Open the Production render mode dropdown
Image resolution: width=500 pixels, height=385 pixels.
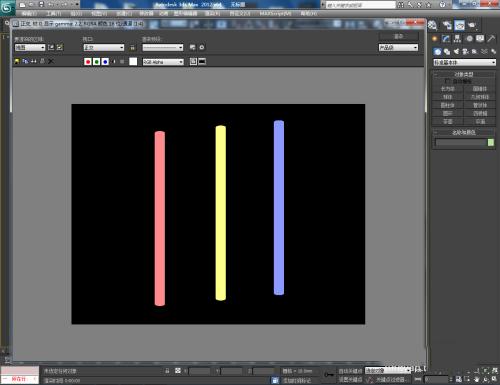(398, 48)
